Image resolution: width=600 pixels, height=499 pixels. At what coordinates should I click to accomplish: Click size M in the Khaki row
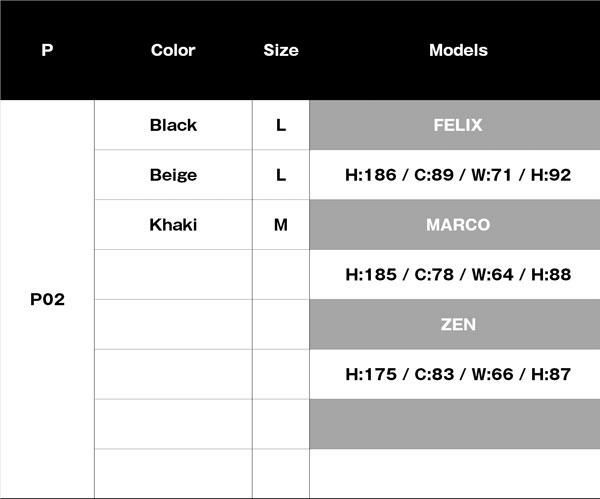[x=281, y=225]
